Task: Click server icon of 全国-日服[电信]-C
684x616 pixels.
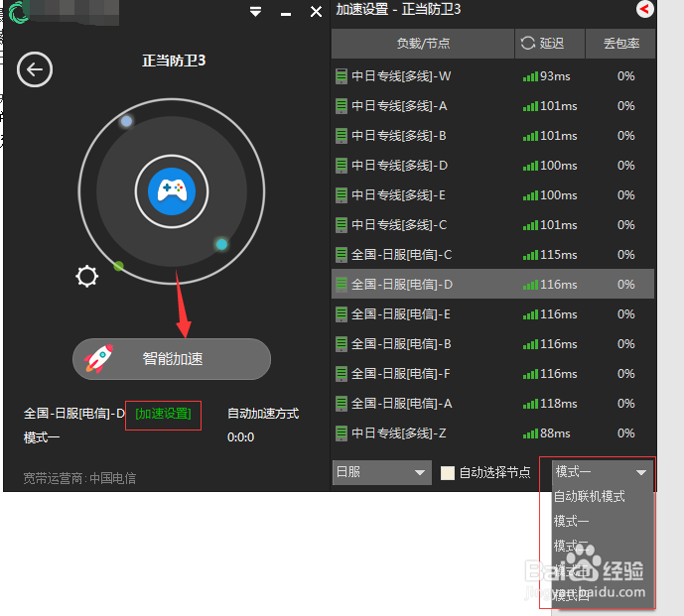Action: click(342, 255)
